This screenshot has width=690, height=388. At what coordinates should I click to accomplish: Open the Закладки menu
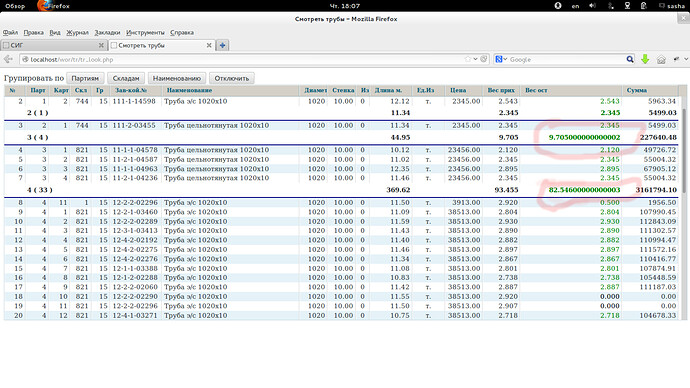(x=107, y=33)
